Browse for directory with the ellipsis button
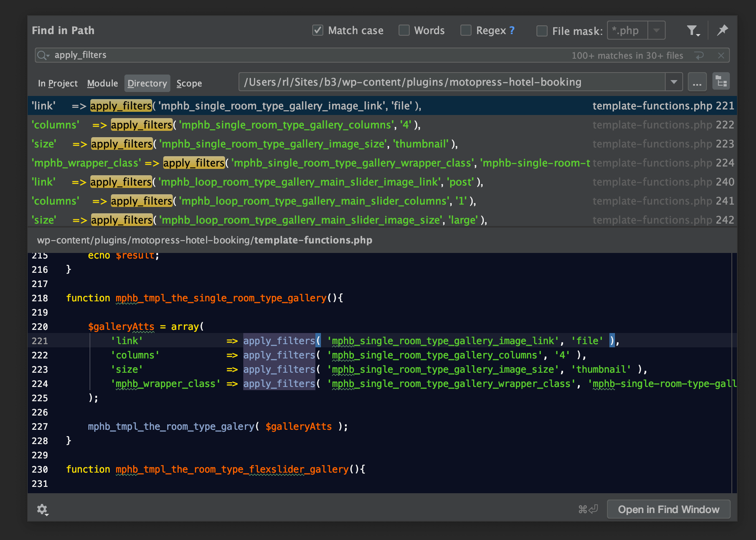Image resolution: width=756 pixels, height=540 pixels. click(697, 82)
